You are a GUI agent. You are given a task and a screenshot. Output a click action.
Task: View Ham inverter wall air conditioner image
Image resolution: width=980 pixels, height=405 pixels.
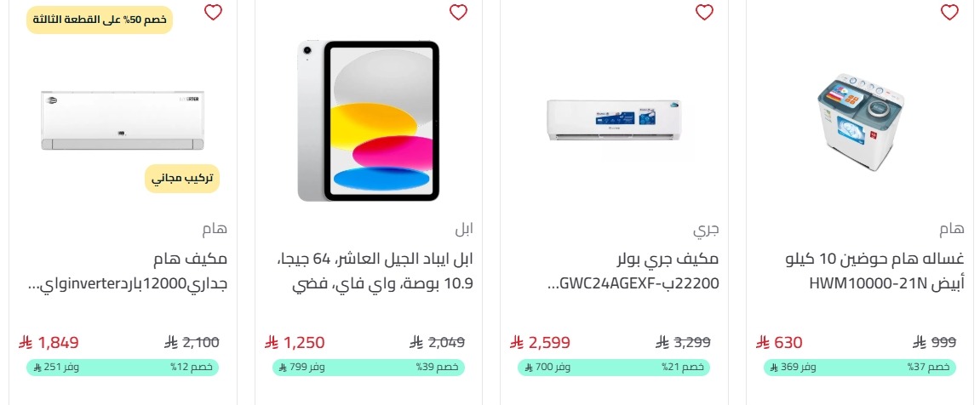tap(123, 121)
